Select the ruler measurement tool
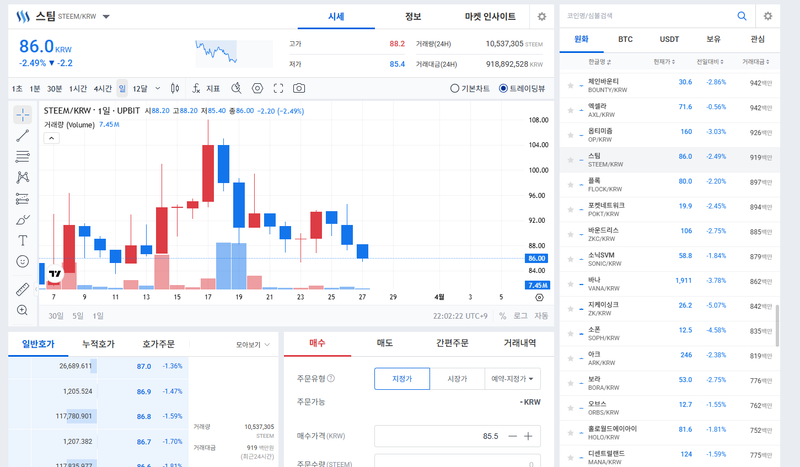The image size is (800, 467). pos(23,289)
